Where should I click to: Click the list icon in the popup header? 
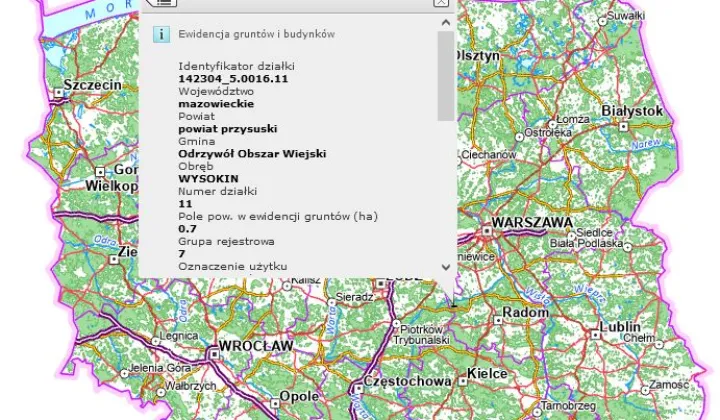pyautogui.click(x=163, y=2)
